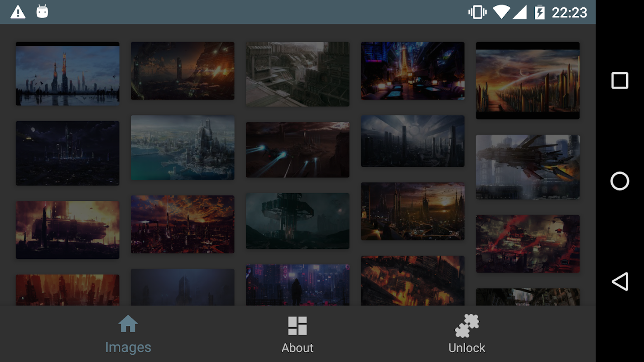
Task: Tap the warning triangle status icon
Action: tap(18, 12)
